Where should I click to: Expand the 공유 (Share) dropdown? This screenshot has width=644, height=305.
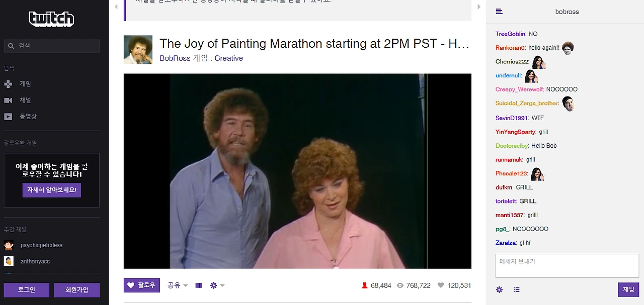coord(178,285)
